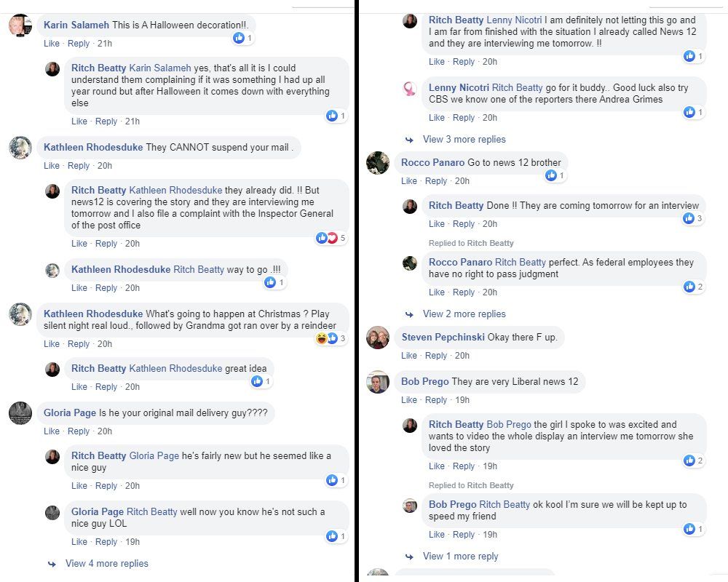Click Lenny Nicotri's pink ribbon avatar

coord(410,89)
